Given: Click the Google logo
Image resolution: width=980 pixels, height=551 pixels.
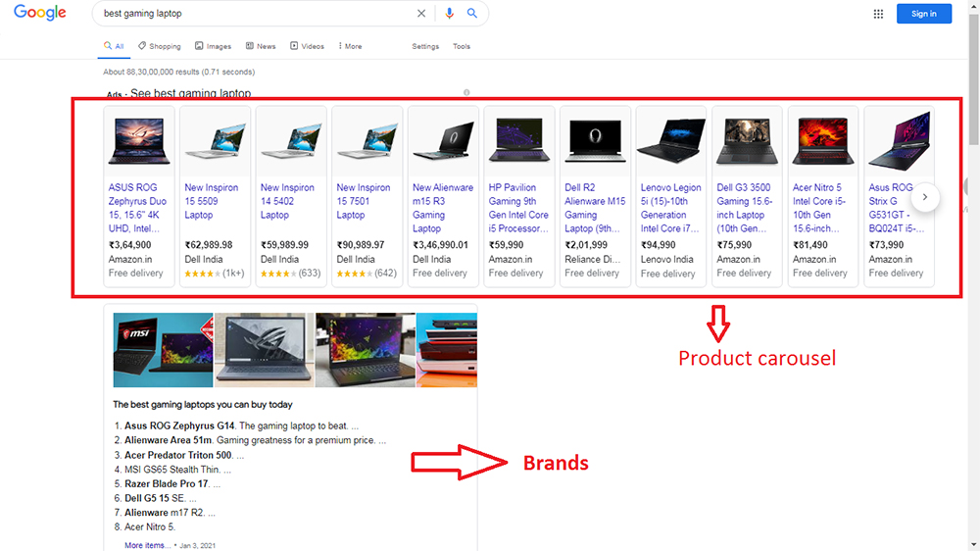Looking at the screenshot, I should coord(40,13).
